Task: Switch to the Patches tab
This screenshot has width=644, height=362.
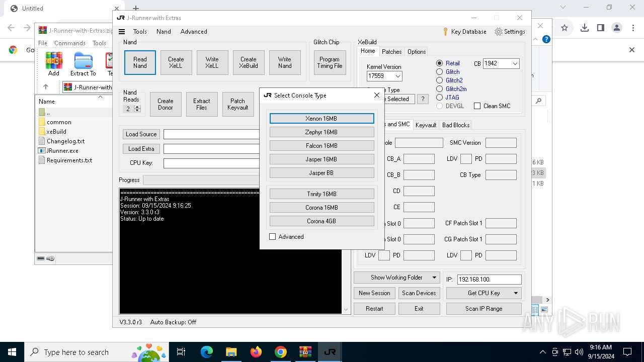Action: 391,51
